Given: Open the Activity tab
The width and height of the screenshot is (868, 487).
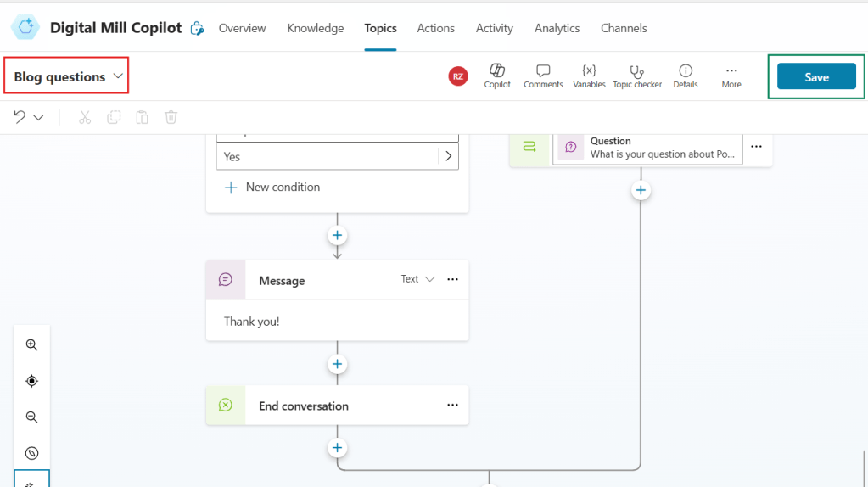Looking at the screenshot, I should point(495,28).
